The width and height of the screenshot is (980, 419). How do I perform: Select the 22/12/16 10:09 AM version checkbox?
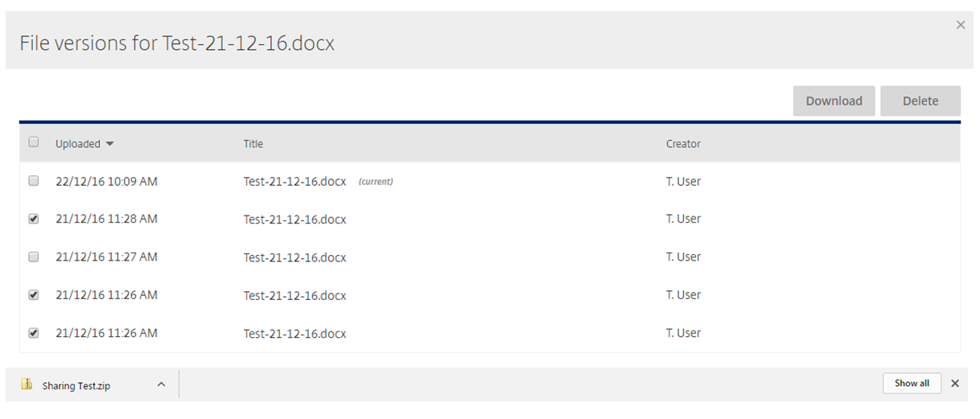coord(34,181)
